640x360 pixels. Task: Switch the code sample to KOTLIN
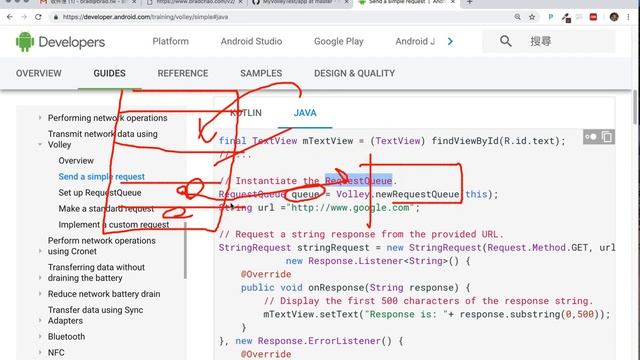[x=246, y=113]
